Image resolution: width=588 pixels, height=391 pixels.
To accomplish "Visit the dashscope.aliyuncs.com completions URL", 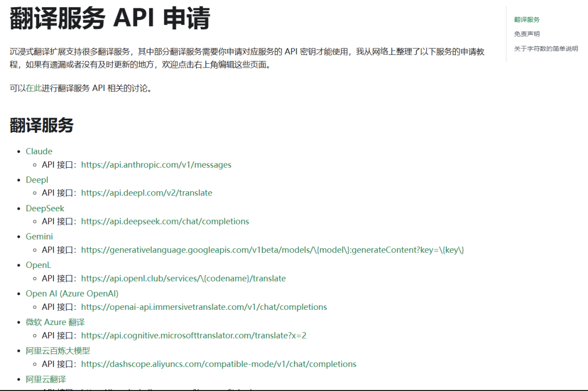I will [x=218, y=364].
